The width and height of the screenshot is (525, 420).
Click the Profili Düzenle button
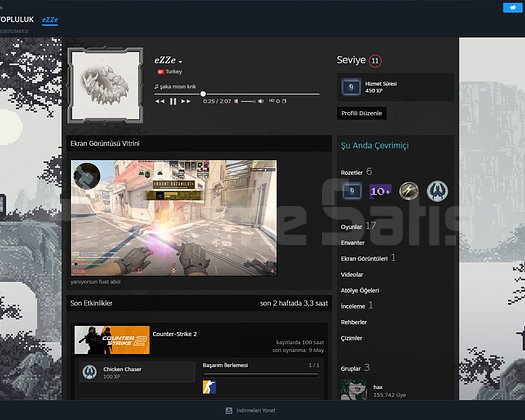[362, 113]
